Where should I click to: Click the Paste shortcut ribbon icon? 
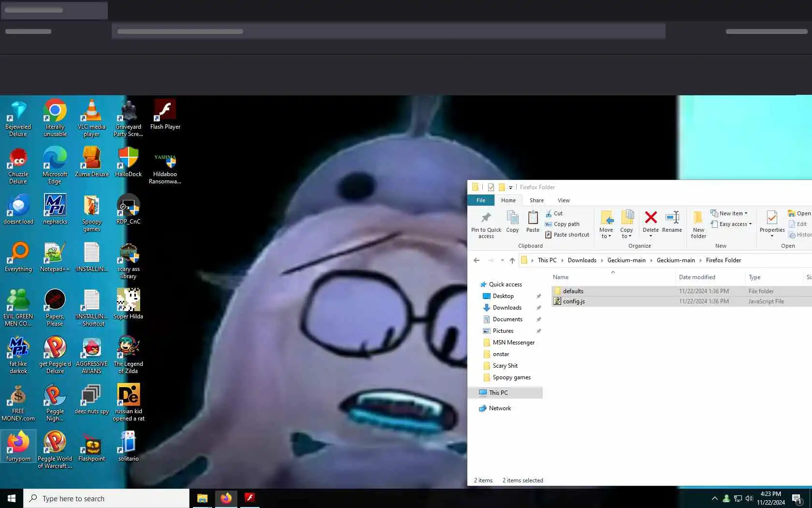click(549, 235)
